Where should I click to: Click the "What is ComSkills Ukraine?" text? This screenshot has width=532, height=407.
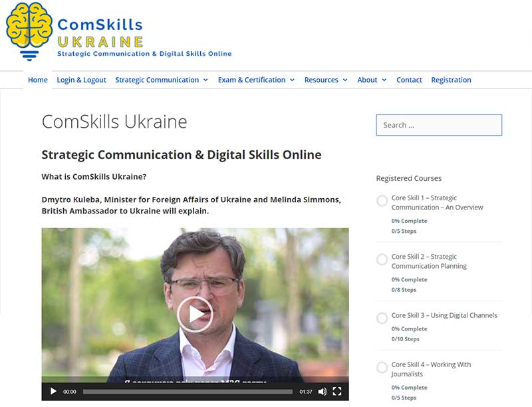(94, 177)
